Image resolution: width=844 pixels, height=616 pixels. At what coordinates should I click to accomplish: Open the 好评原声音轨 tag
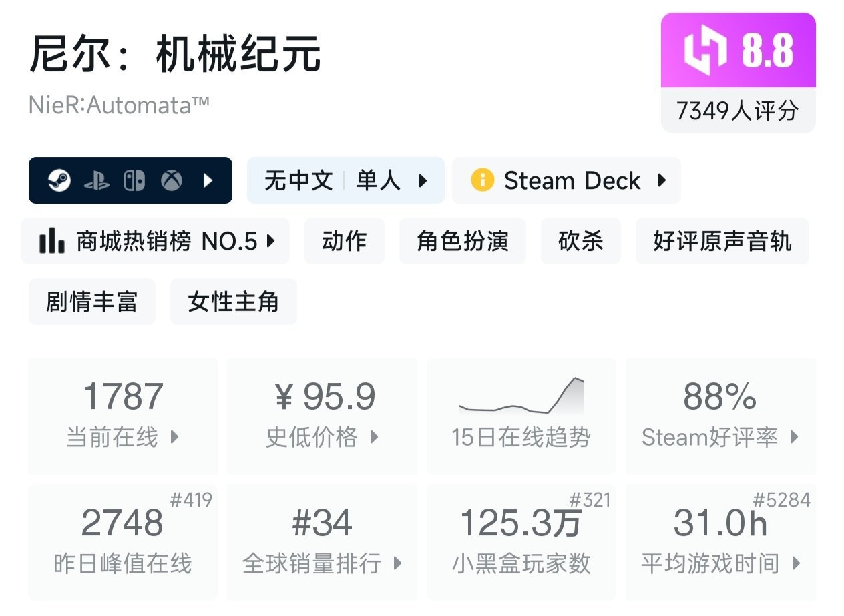point(722,241)
